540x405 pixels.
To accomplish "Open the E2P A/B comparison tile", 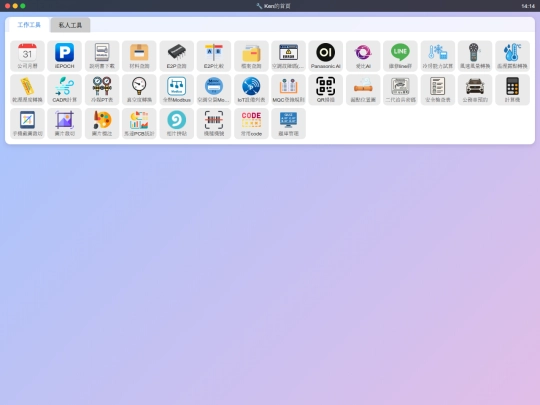I will [x=214, y=56].
